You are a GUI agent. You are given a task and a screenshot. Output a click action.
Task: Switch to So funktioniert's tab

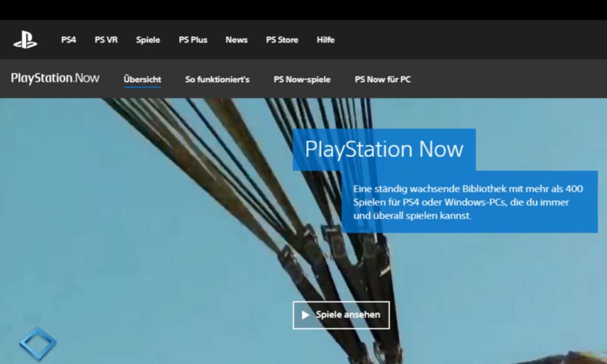point(218,79)
